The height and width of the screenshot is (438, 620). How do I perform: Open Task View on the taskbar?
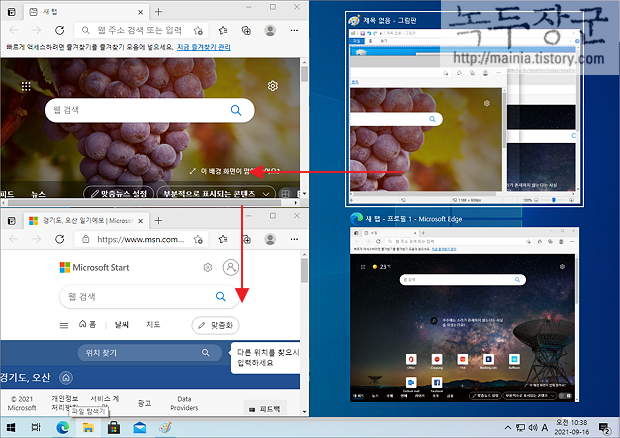click(36, 427)
